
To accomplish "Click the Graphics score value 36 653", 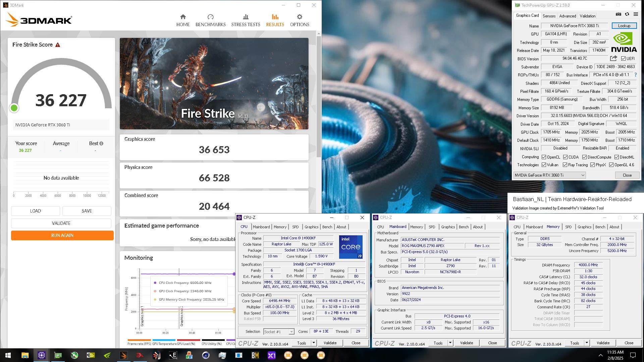I will [214, 149].
